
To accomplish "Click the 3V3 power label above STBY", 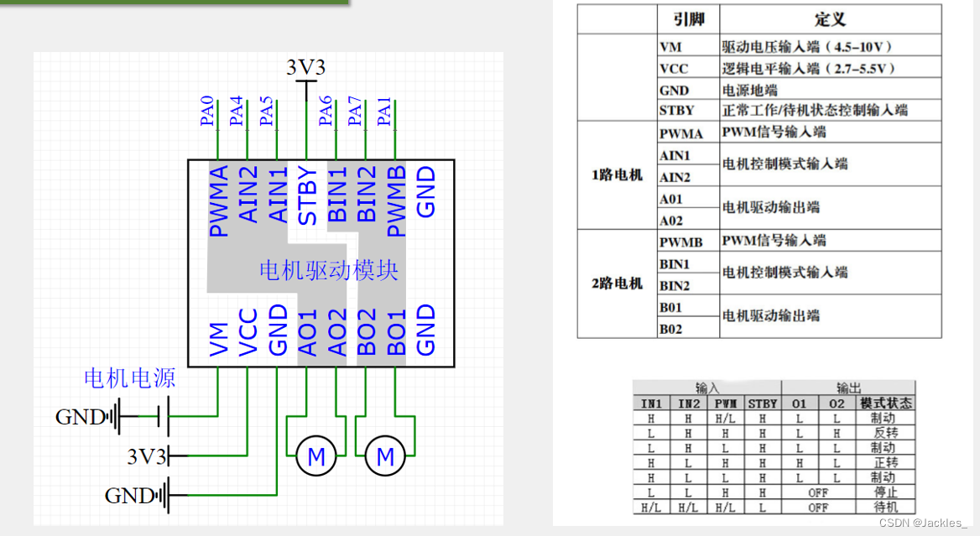I will point(306,67).
